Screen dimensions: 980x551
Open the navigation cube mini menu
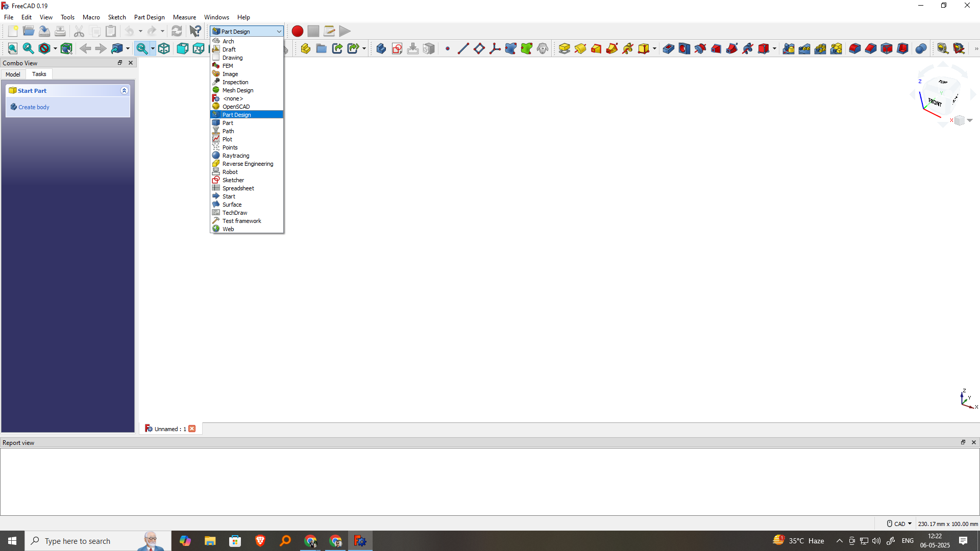pyautogui.click(x=964, y=120)
